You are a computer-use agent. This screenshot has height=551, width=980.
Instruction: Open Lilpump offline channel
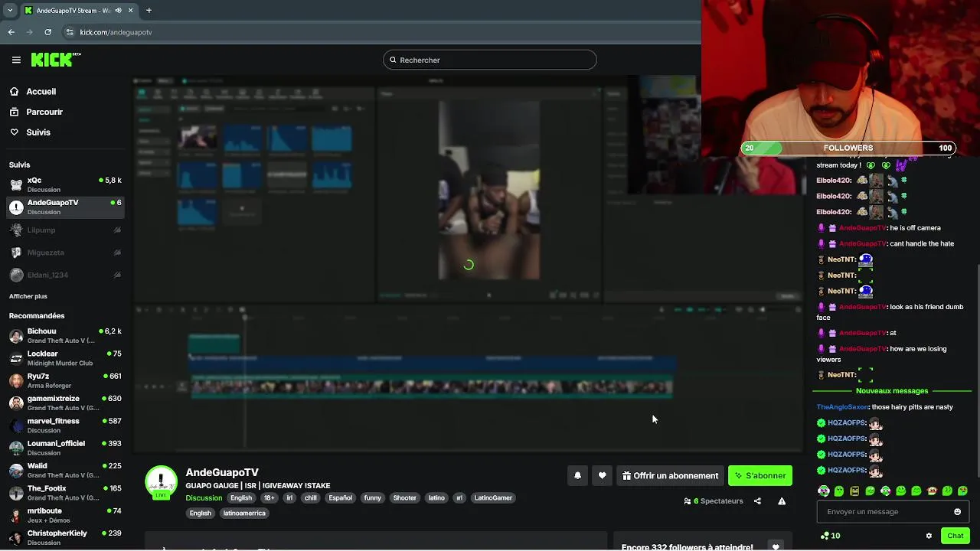[x=64, y=230]
